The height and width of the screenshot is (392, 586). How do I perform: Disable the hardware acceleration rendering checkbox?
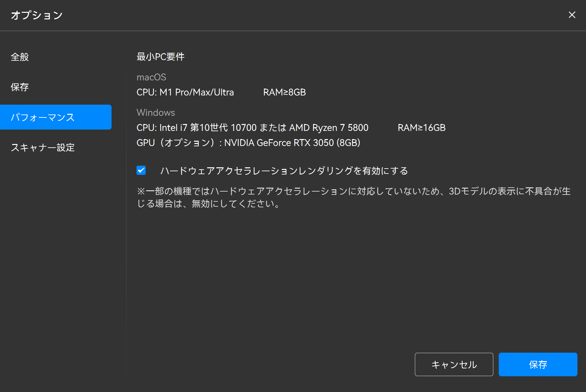click(x=141, y=171)
